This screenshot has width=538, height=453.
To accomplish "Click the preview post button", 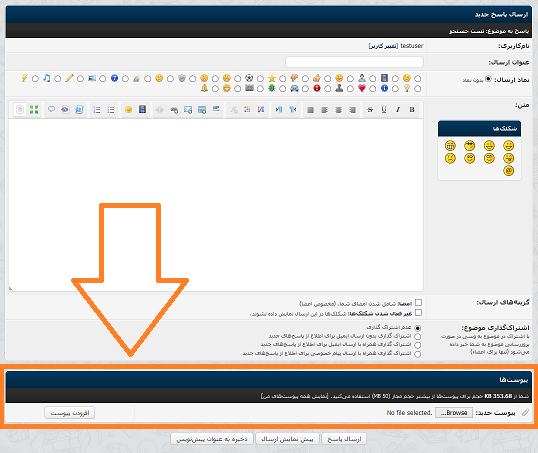I will coord(288,439).
